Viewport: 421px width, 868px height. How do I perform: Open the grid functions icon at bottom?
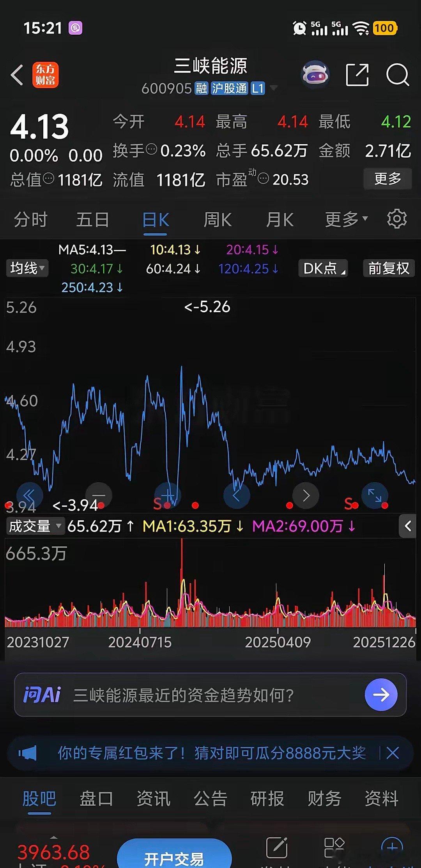tap(334, 847)
